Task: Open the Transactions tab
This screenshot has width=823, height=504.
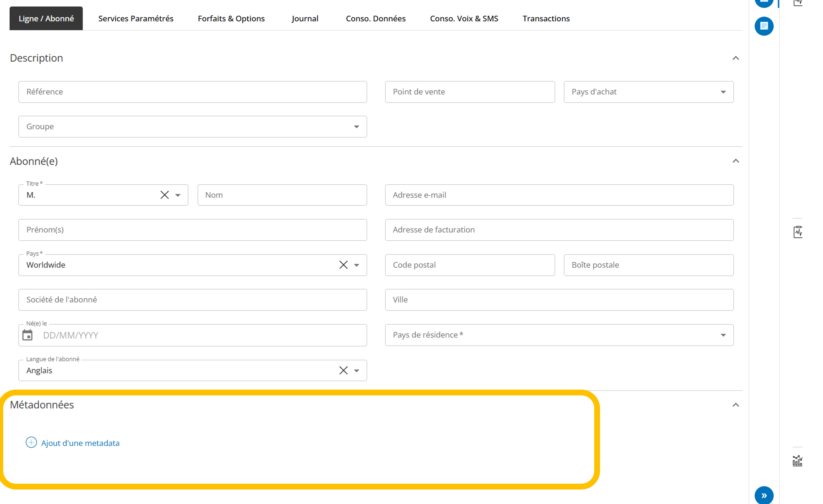Action: (546, 18)
